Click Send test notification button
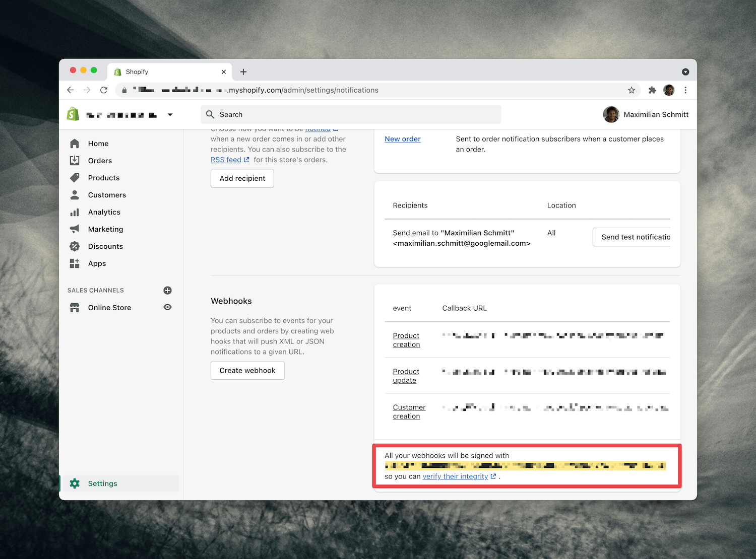 (632, 237)
